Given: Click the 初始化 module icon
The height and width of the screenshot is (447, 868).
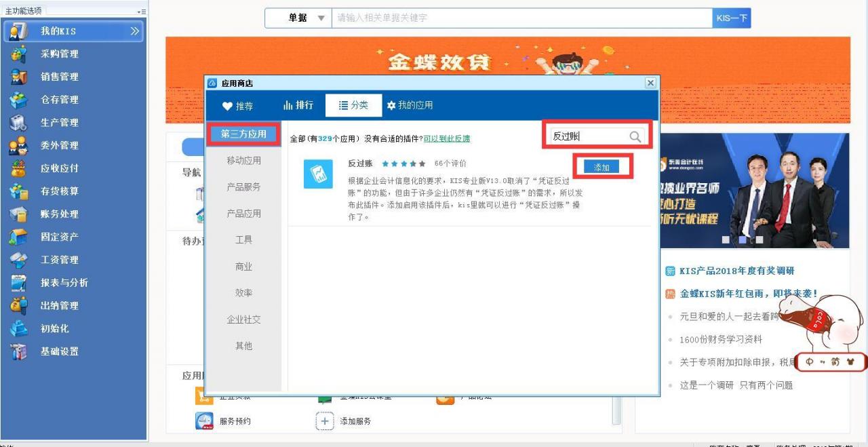Looking at the screenshot, I should tap(17, 328).
